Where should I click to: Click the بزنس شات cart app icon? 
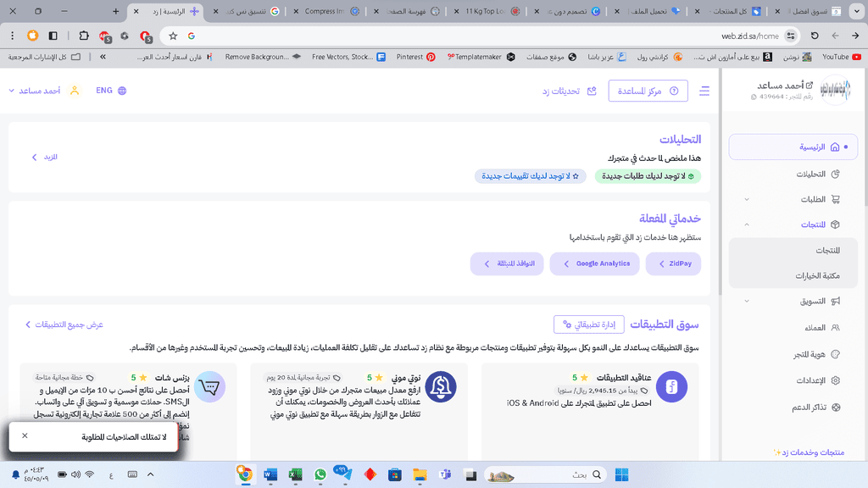click(210, 386)
